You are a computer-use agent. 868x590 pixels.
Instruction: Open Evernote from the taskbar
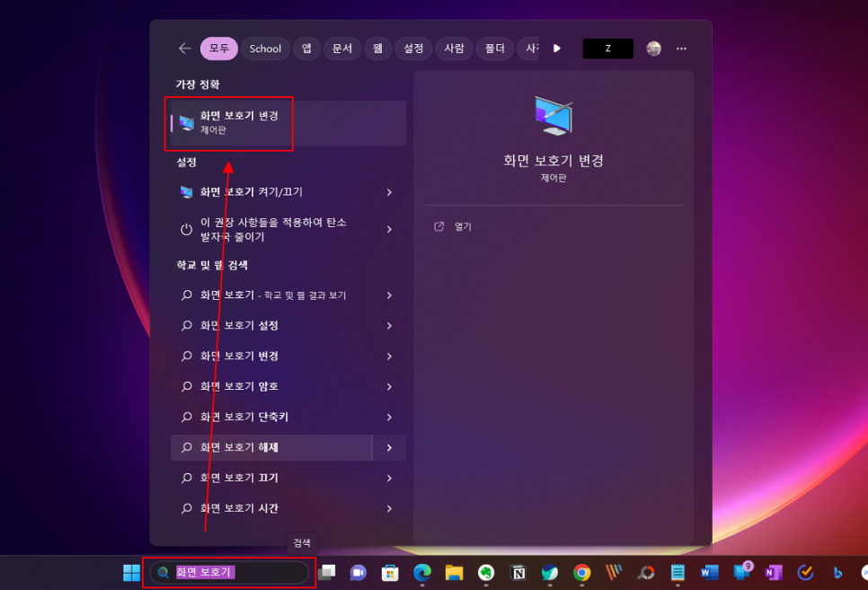[x=486, y=573]
